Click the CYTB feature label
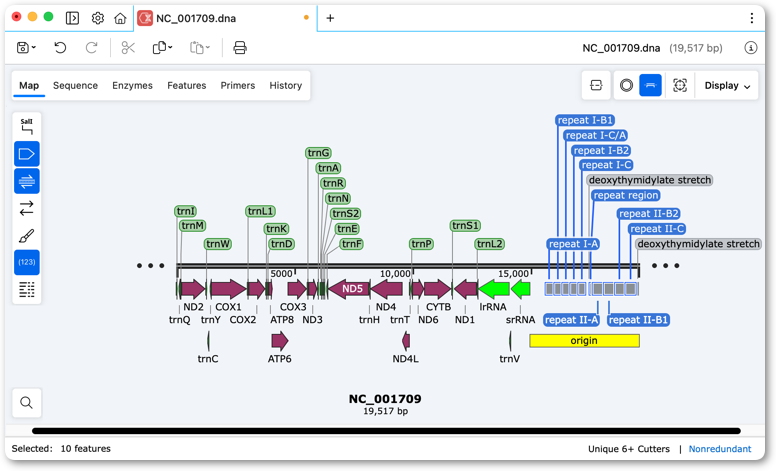The image size is (776, 471). [x=438, y=307]
